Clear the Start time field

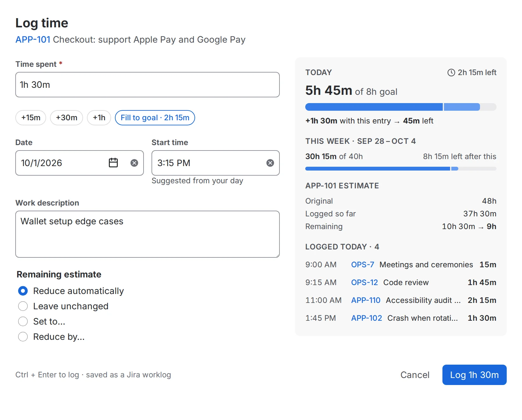270,163
